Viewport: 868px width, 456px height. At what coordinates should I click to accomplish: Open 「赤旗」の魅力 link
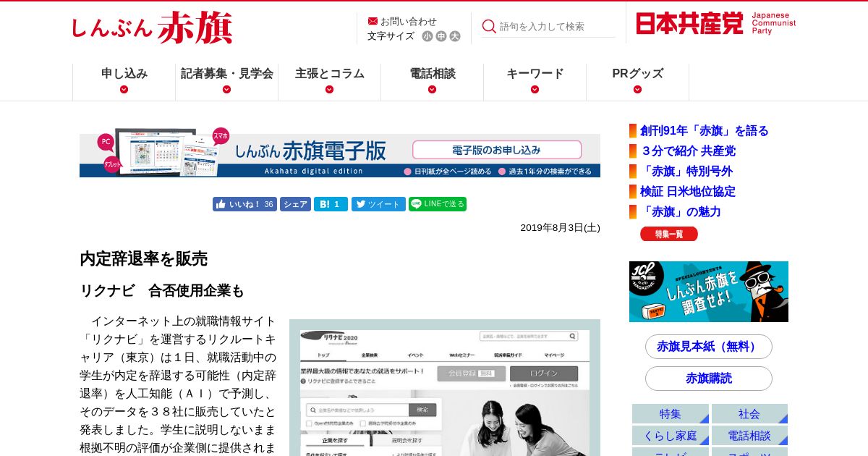[681, 212]
